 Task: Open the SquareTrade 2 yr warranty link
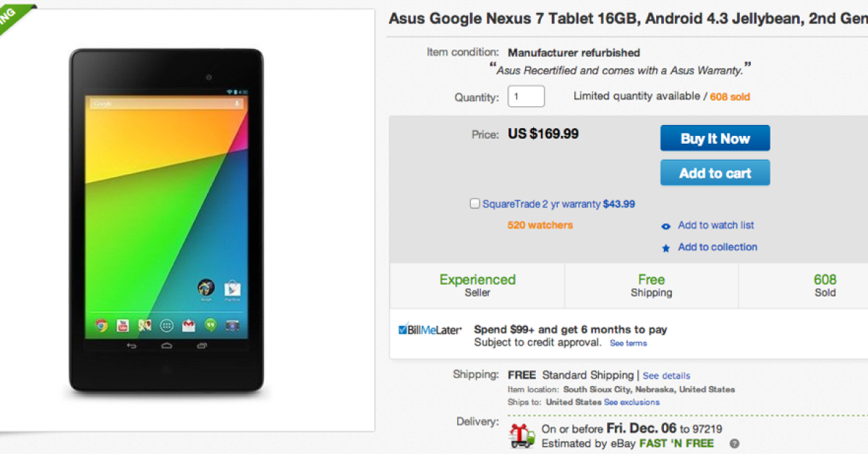tap(558, 204)
